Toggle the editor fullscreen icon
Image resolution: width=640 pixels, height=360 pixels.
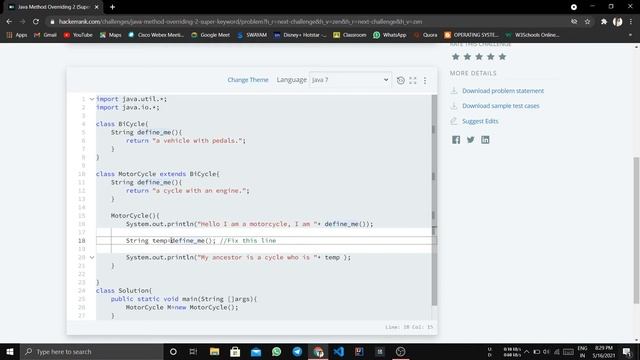pyautogui.click(x=413, y=80)
